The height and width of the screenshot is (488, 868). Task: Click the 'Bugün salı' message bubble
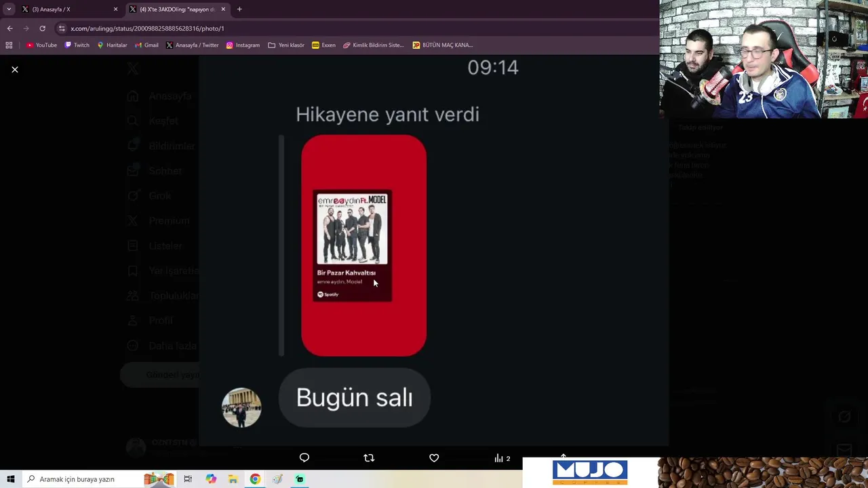tap(354, 398)
